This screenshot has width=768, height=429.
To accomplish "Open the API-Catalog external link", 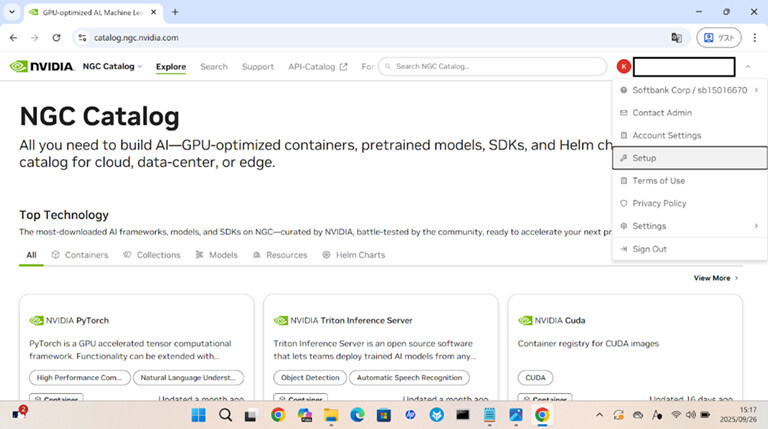I will [317, 67].
